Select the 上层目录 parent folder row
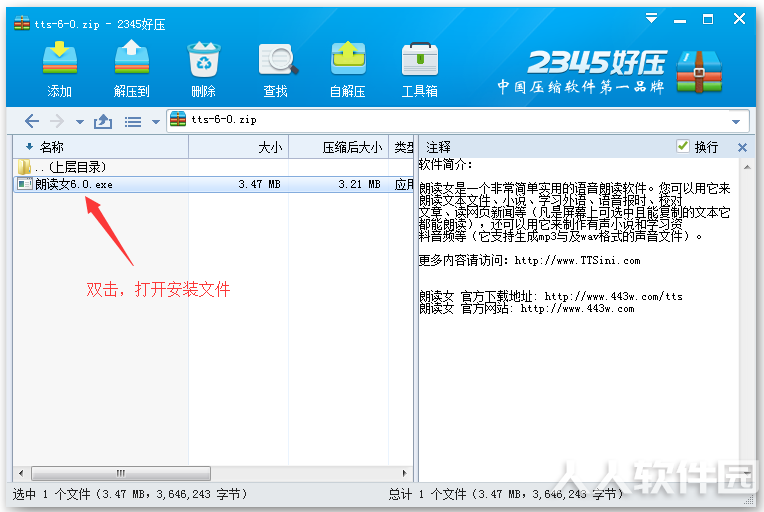 coord(213,167)
